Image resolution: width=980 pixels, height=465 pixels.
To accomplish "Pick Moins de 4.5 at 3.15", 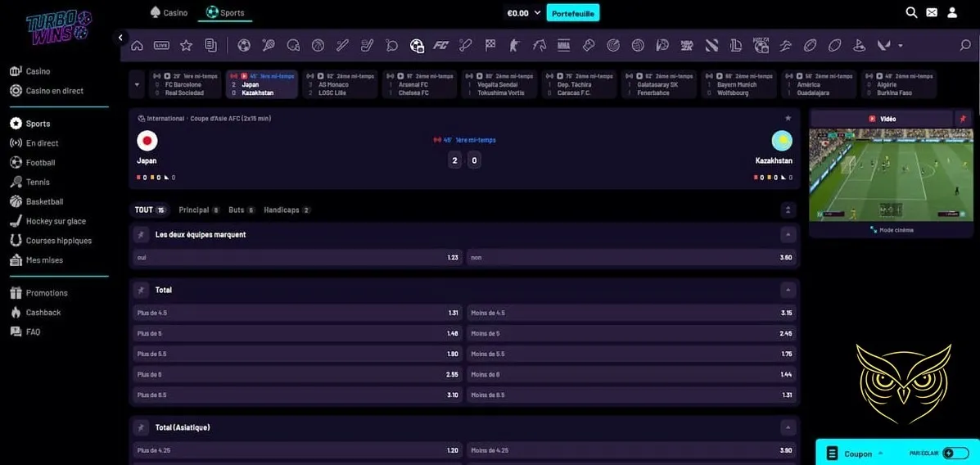I will (x=632, y=313).
